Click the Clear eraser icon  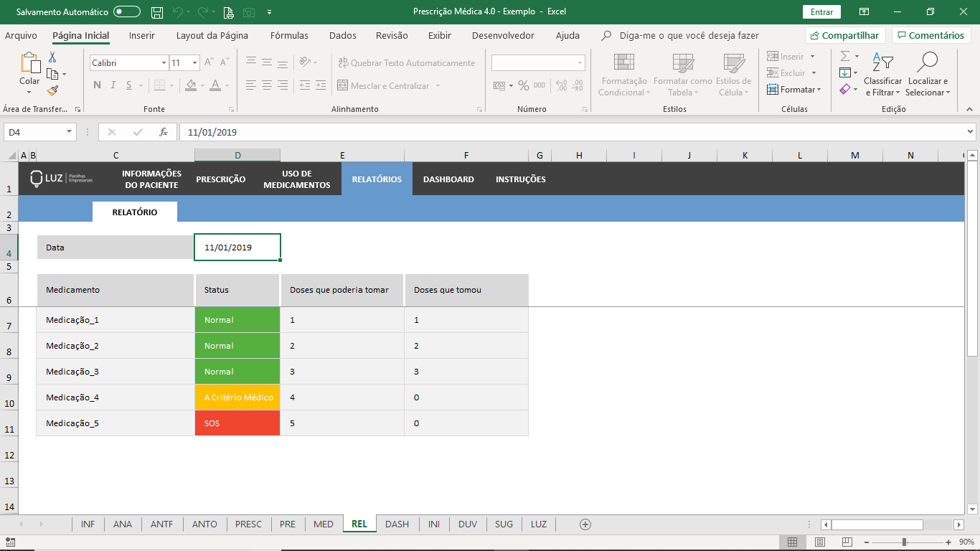point(845,90)
